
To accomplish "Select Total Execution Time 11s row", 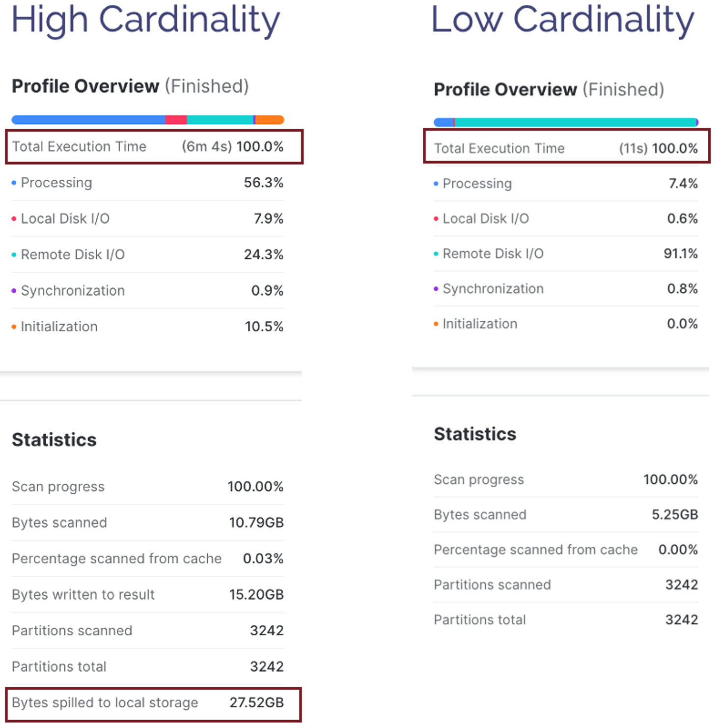I will (567, 146).
